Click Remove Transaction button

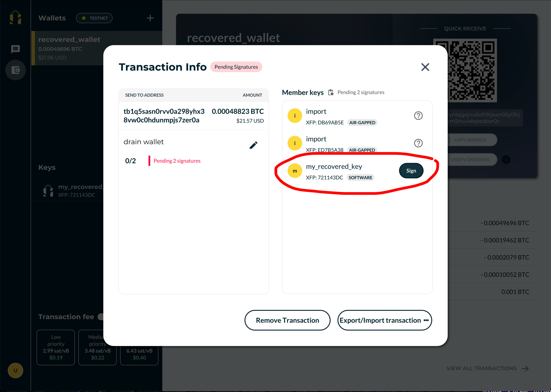tap(287, 320)
